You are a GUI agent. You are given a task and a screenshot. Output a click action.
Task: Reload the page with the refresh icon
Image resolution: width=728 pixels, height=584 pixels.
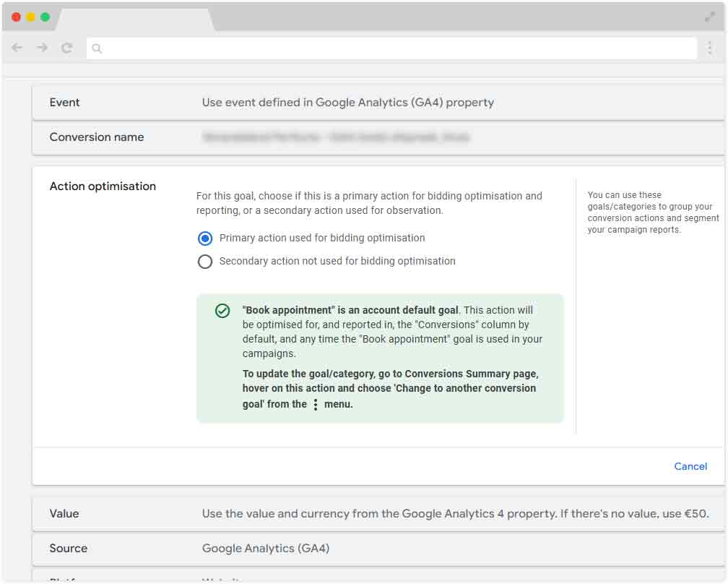(67, 48)
